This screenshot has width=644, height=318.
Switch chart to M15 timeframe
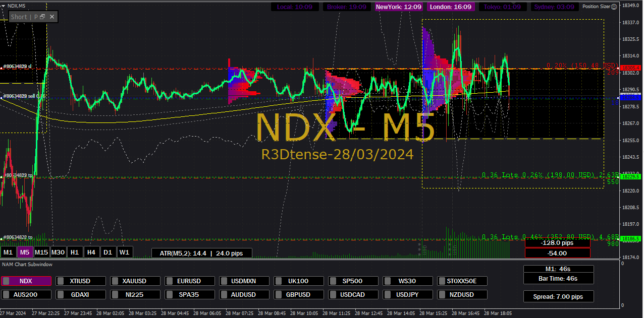[41, 252]
